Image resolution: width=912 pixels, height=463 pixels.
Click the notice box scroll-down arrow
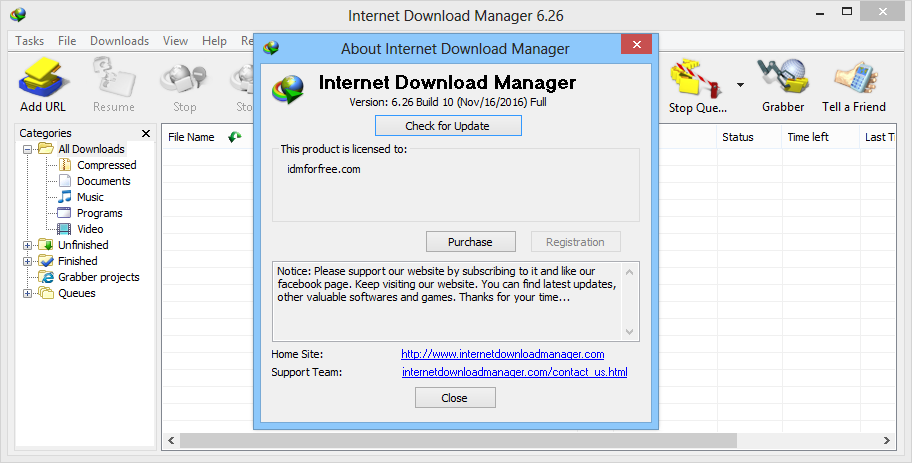coord(629,332)
